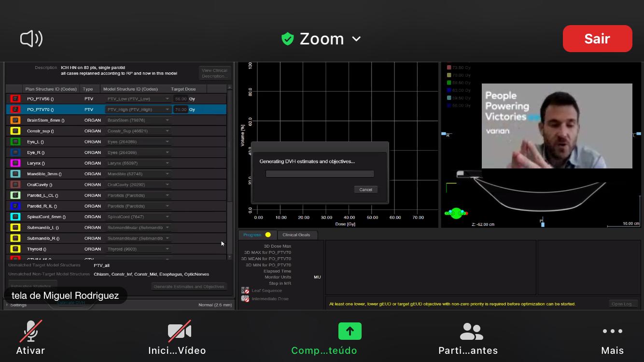Switch to the Clinical Goals tab

tap(296, 235)
